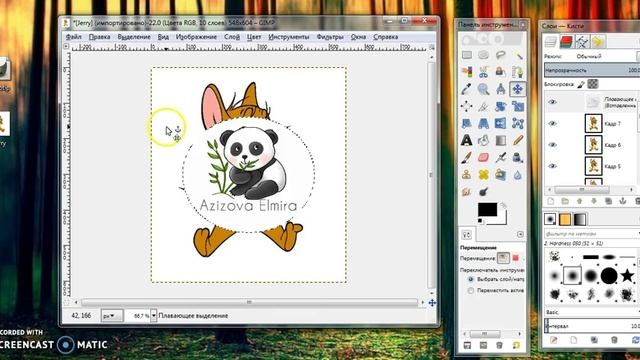The height and width of the screenshot is (360, 640).
Task: Hide the floating selection layer
Action: [x=552, y=102]
